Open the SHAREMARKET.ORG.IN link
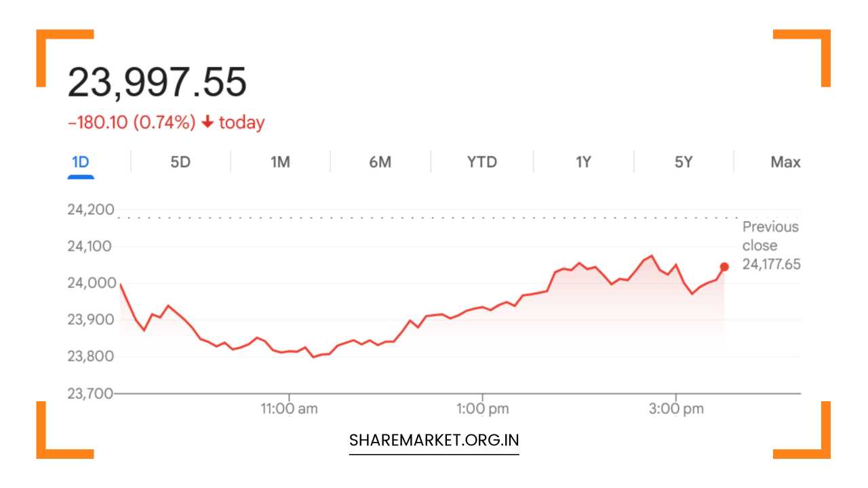Image resolution: width=868 pixels, height=488 pixels. tap(433, 439)
